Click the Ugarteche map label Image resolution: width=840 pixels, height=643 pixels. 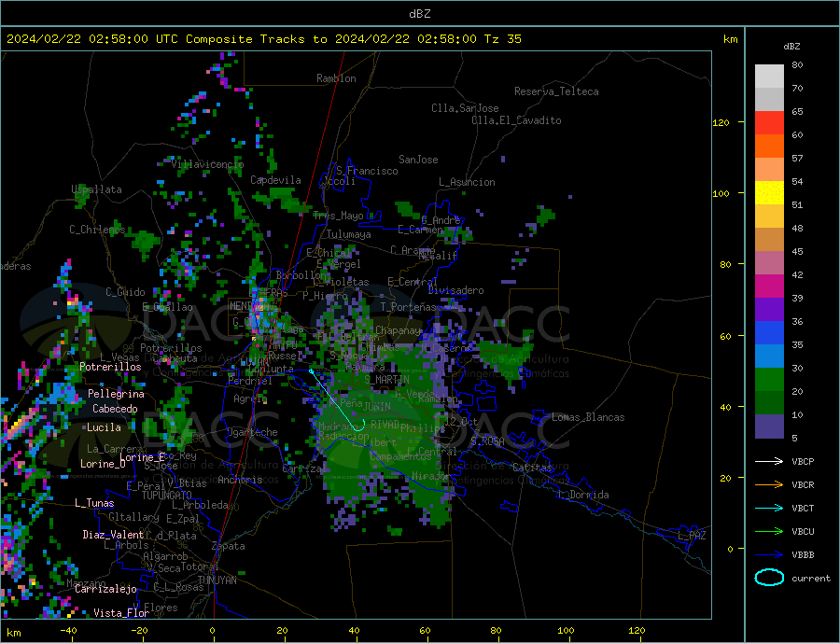[x=252, y=432]
